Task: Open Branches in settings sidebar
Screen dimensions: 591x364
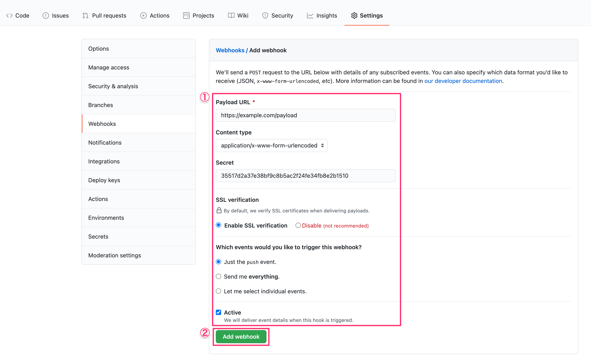Action: 100,105
